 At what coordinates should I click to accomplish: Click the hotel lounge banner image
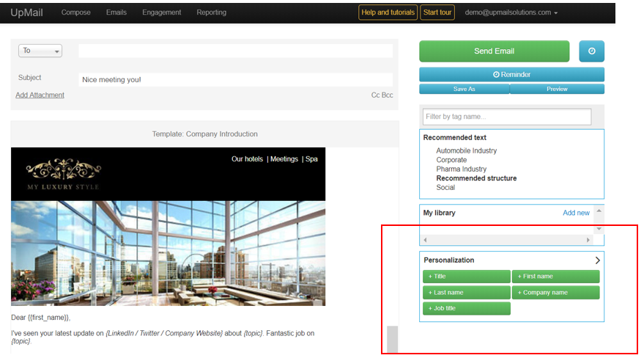[168, 253]
